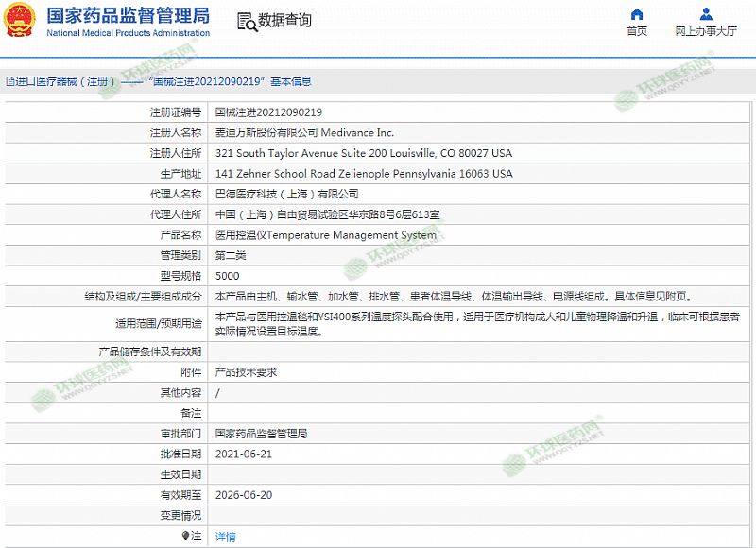Click the 数据查询 magnifier document icon
Image resolution: width=756 pixels, height=548 pixels.
[246, 21]
